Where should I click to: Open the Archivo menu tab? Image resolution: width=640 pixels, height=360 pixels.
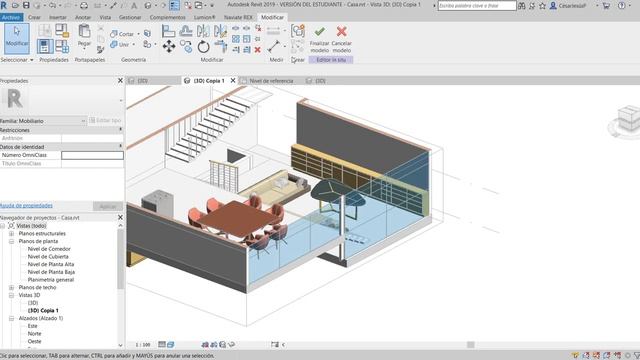(x=11, y=18)
